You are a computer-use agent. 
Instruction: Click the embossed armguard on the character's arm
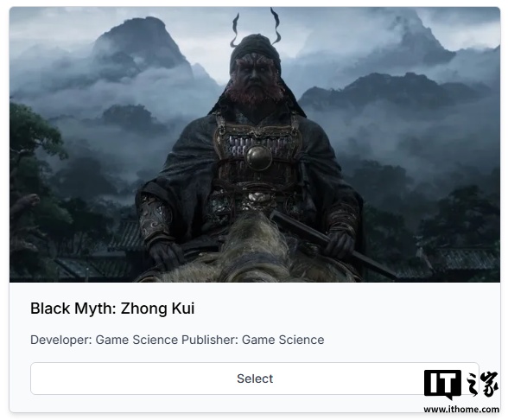pyautogui.click(x=156, y=217)
